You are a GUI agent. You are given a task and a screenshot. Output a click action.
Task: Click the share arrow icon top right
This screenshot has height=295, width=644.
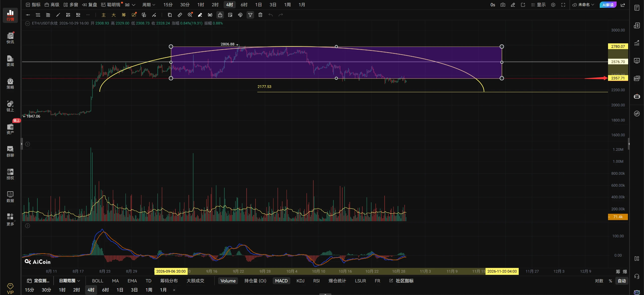click(623, 5)
